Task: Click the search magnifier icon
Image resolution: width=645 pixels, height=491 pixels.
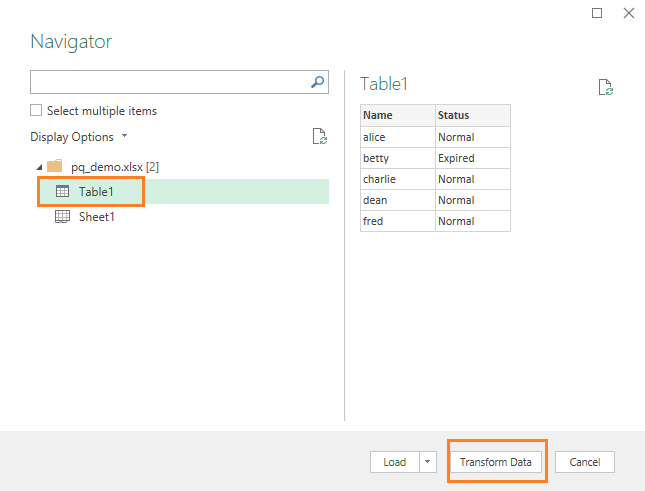Action: point(317,82)
